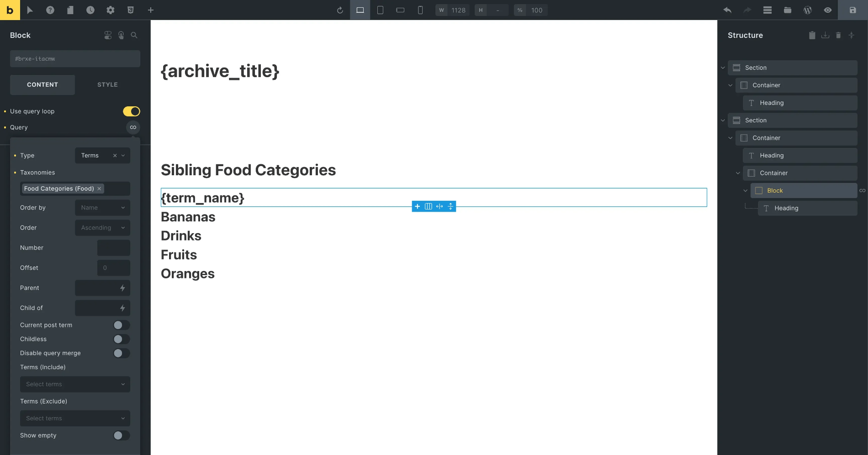Screen dimensions: 868x455
Task: Remove the Food Categories (Food) taxonomy chip
Action: [x=99, y=188]
